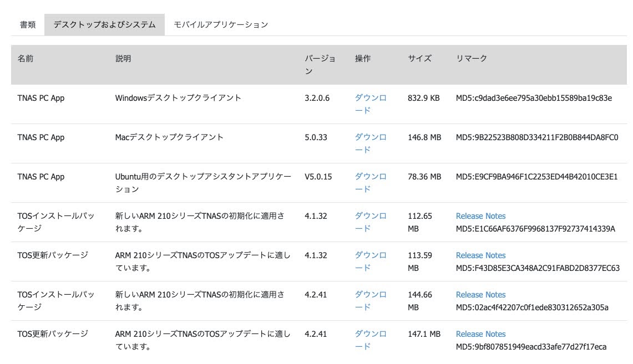Open the モバイルアプリケーション tab

[x=221, y=24]
